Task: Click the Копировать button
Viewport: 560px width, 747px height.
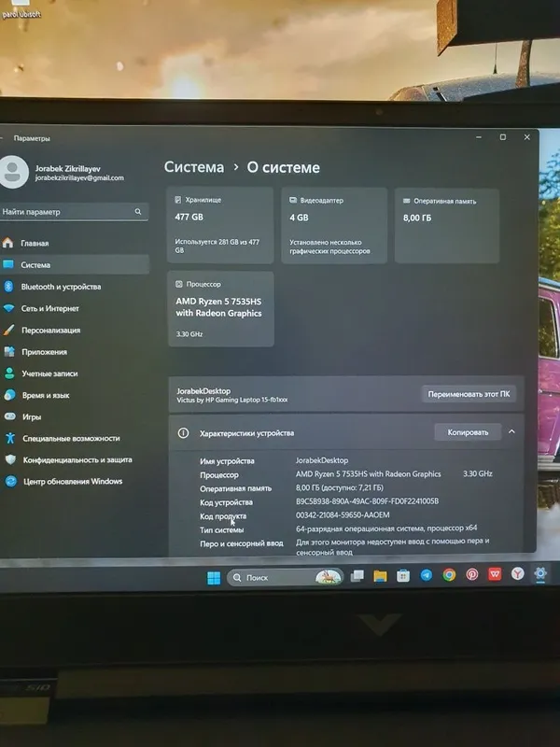Action: click(468, 432)
